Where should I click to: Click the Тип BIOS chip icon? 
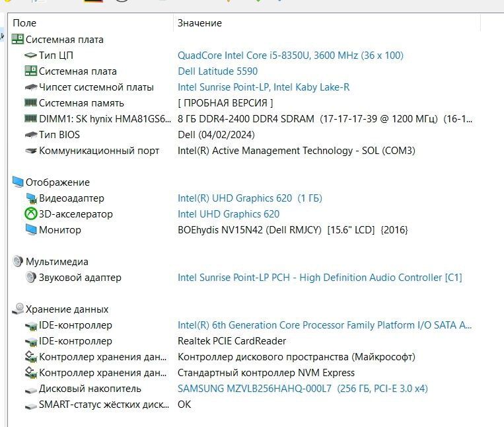[31, 134]
